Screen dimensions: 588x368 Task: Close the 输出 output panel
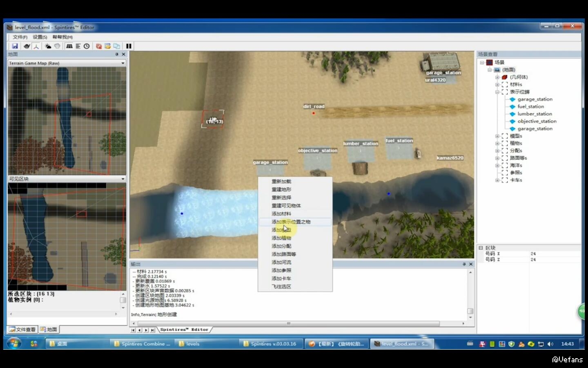pyautogui.click(x=471, y=264)
